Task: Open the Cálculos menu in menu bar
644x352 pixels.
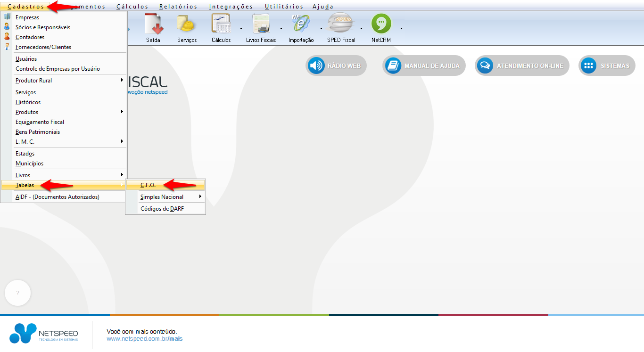Action: 132,7
